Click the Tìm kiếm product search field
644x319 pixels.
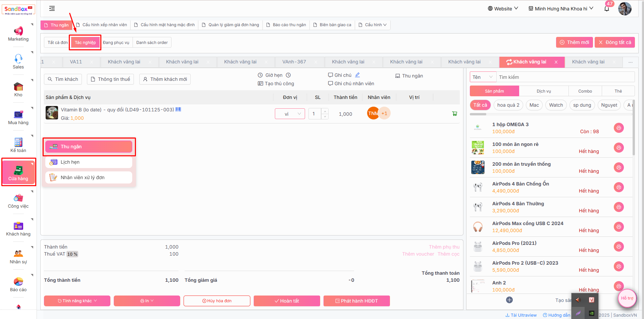(x=565, y=77)
